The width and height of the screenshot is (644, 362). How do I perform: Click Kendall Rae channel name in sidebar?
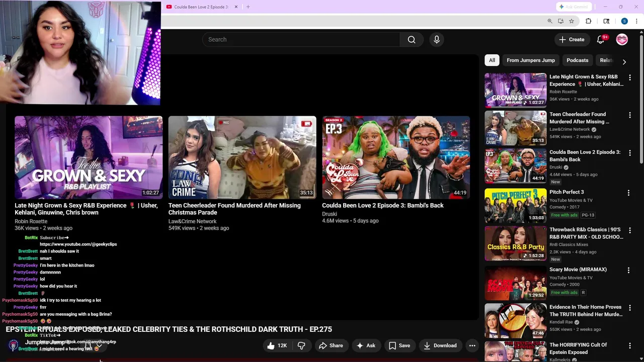(561, 322)
